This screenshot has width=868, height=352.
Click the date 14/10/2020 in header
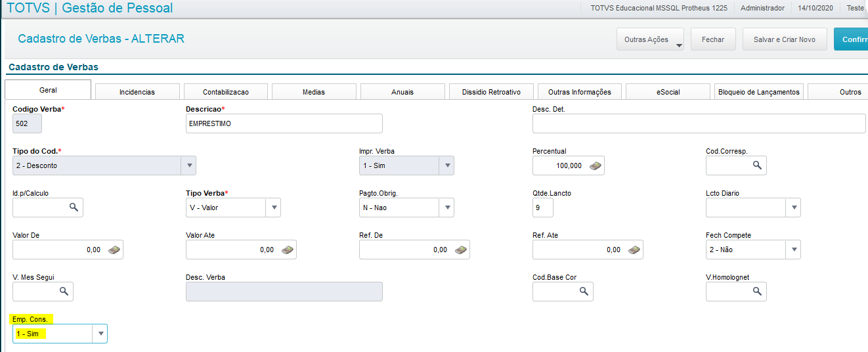pyautogui.click(x=814, y=8)
